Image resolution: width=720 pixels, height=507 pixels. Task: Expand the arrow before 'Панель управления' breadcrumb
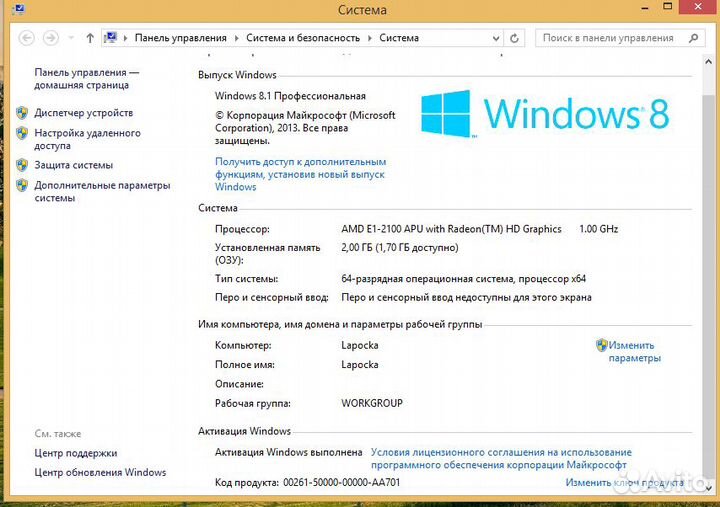point(125,38)
